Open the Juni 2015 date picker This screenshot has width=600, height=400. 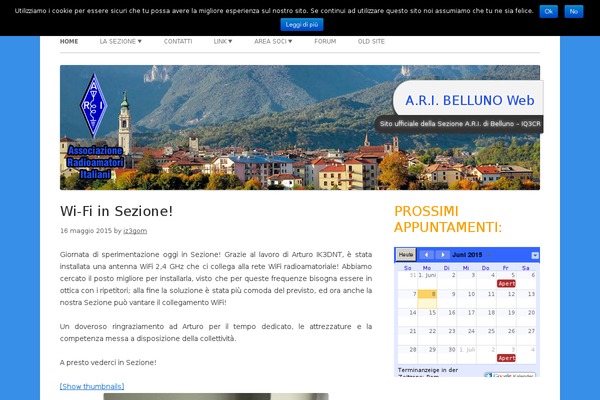[x=471, y=255]
